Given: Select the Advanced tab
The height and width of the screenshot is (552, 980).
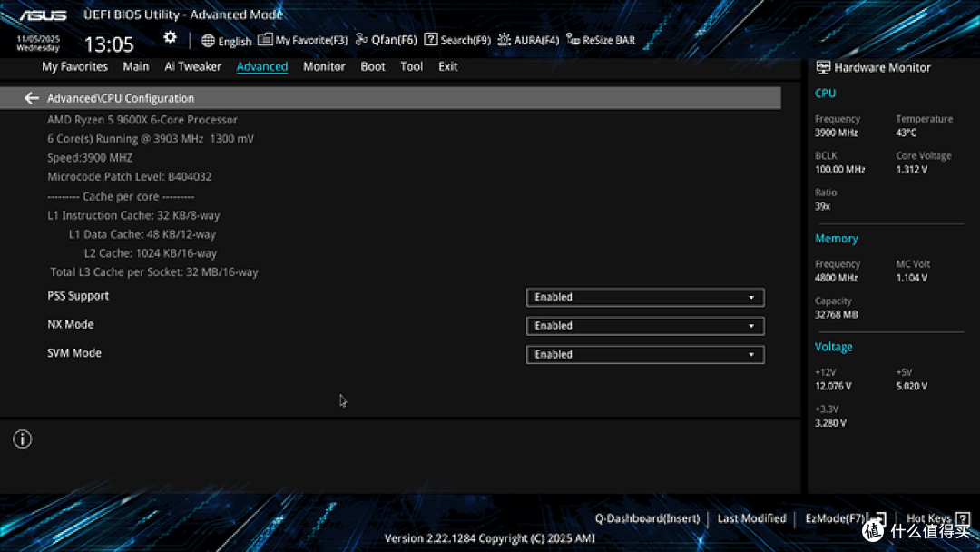Looking at the screenshot, I should [262, 66].
